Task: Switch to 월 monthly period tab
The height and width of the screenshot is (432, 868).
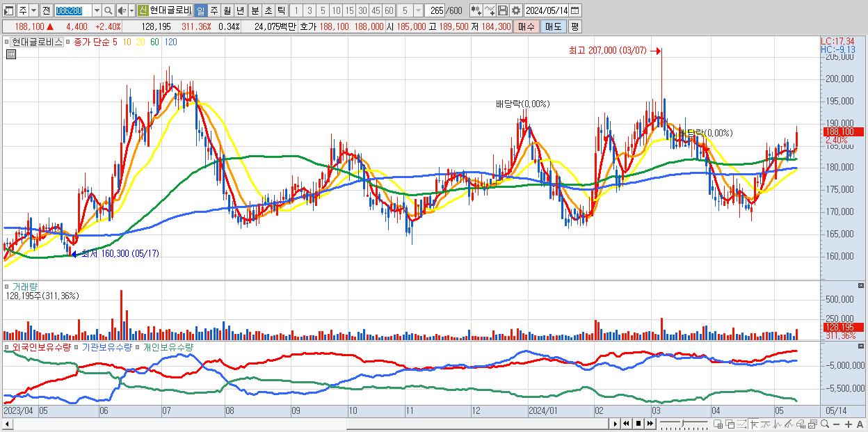Action: (x=227, y=11)
